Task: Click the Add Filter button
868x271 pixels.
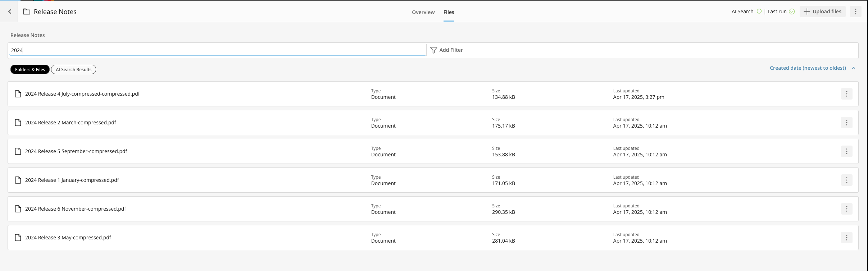Action: (x=447, y=50)
